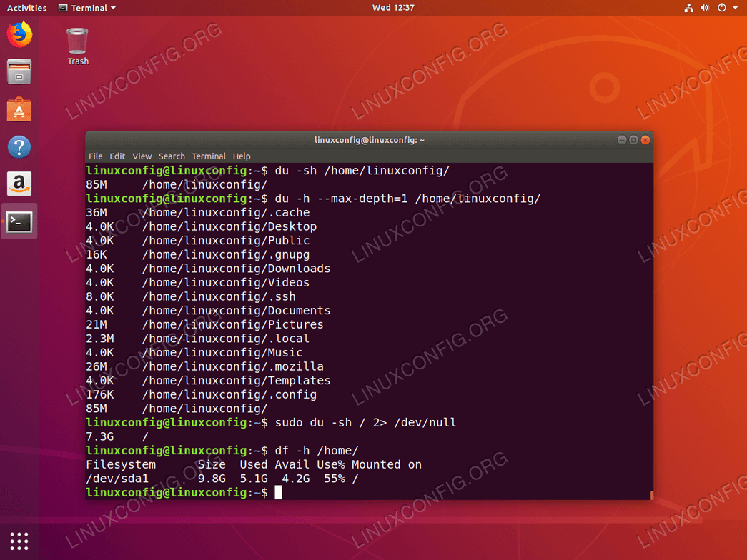The width and height of the screenshot is (747, 560).
Task: Click the cursor at the last prompt
Action: pyautogui.click(x=278, y=492)
